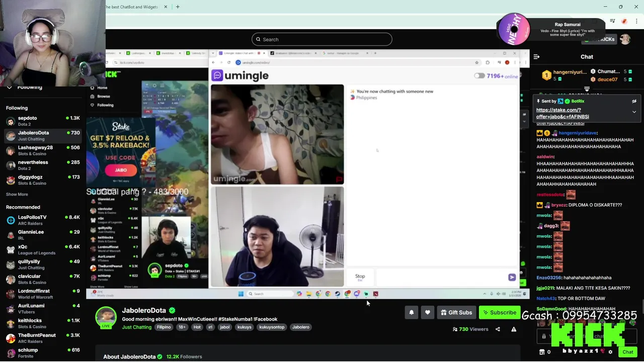Open AuriLunami recommended channel
644x362 pixels.
pyautogui.click(x=43, y=309)
